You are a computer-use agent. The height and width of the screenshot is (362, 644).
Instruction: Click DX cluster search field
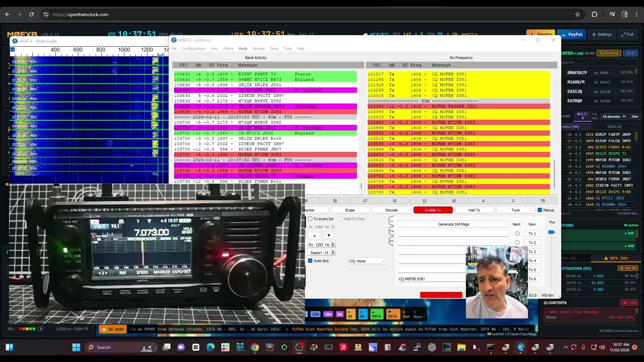[x=599, y=63]
